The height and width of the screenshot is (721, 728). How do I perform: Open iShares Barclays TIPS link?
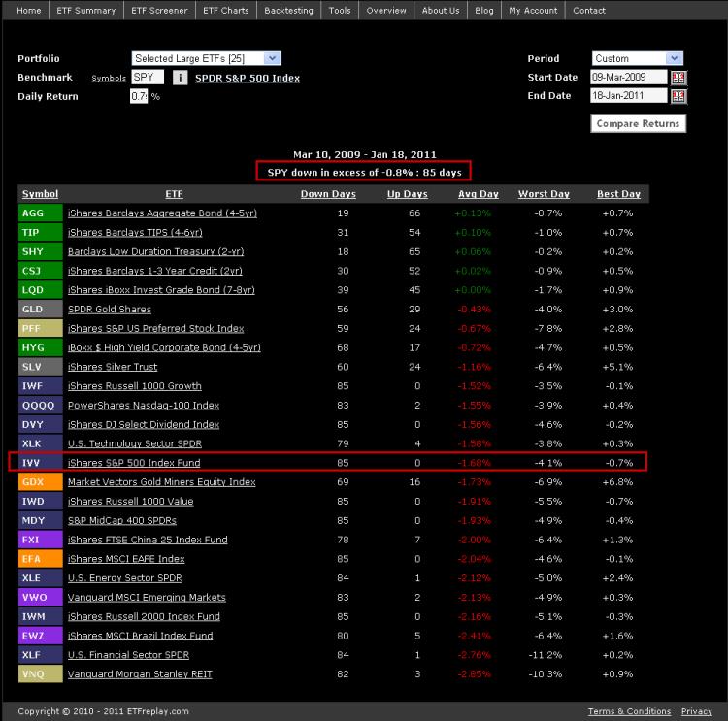135,232
